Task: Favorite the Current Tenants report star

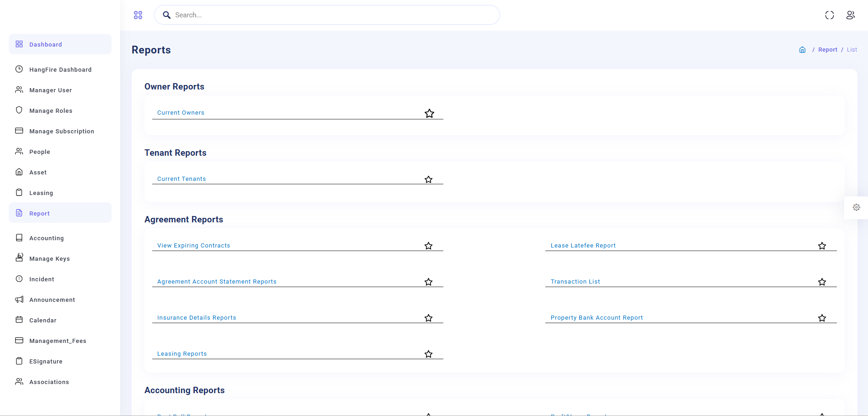Action: point(428,179)
